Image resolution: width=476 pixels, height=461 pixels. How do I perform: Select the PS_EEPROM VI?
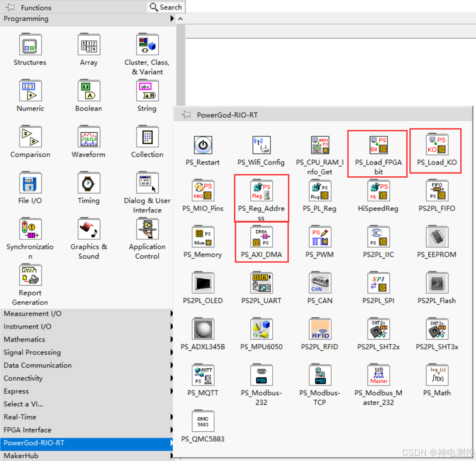pos(437,236)
